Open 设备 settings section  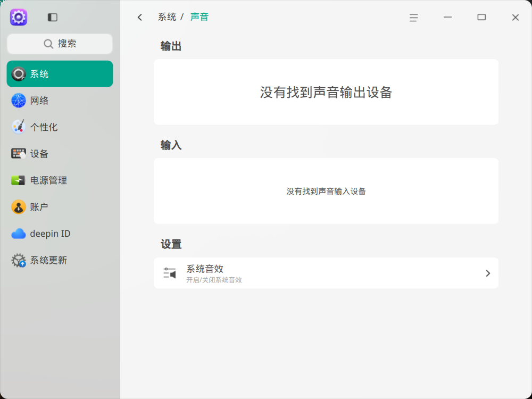tap(60, 154)
